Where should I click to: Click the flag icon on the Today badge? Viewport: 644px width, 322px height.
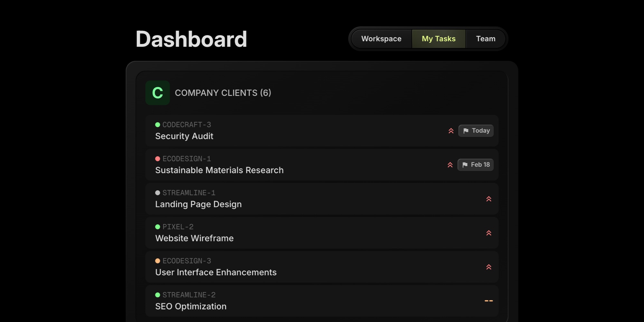pos(466,131)
